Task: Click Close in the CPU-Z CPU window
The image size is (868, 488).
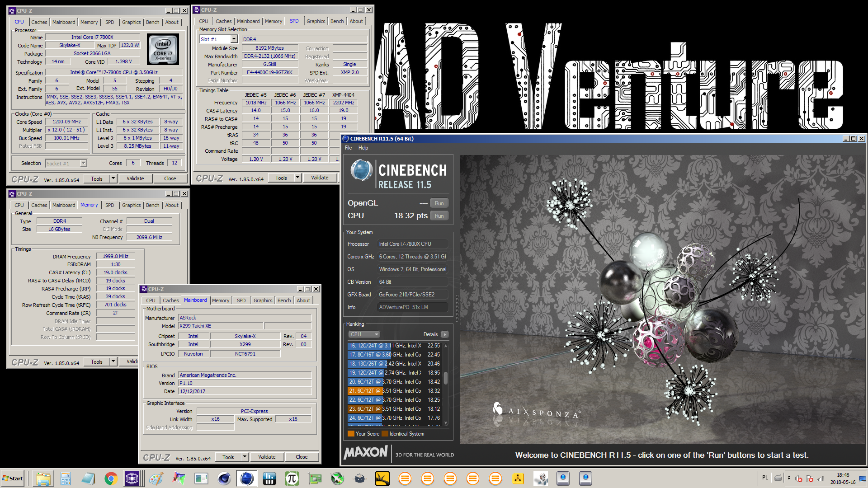Action: [170, 178]
